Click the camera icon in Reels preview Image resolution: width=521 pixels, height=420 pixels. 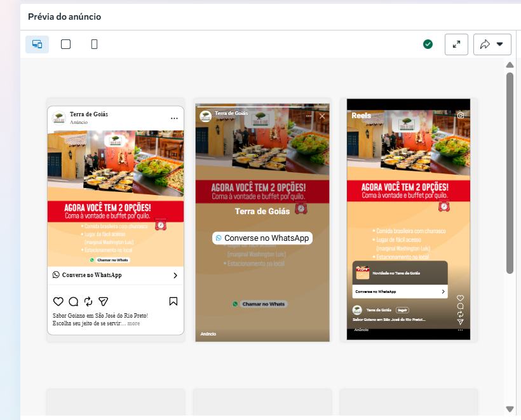461,115
